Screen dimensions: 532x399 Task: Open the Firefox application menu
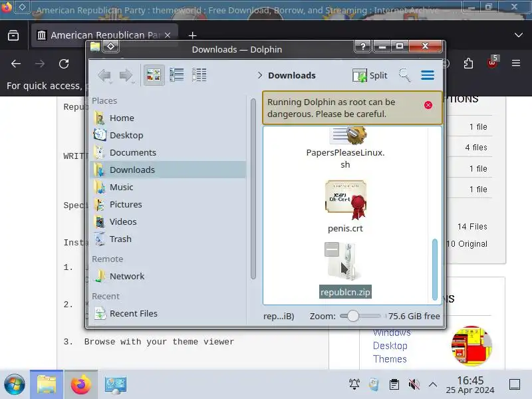click(516, 63)
